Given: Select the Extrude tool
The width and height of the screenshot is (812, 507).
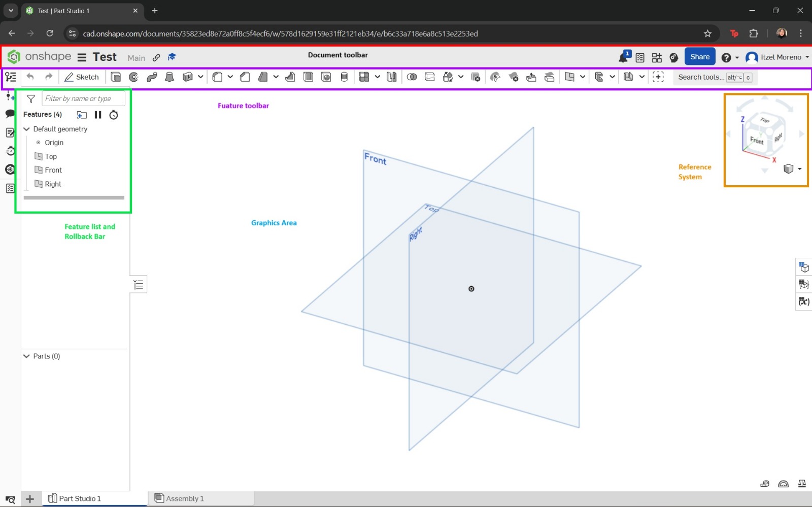Looking at the screenshot, I should 115,77.
